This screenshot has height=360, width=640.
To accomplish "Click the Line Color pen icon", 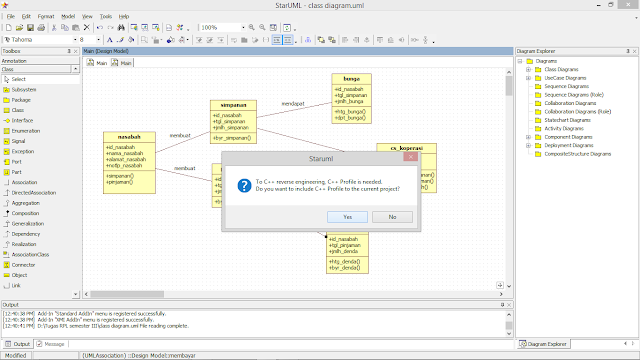I will (x=120, y=40).
